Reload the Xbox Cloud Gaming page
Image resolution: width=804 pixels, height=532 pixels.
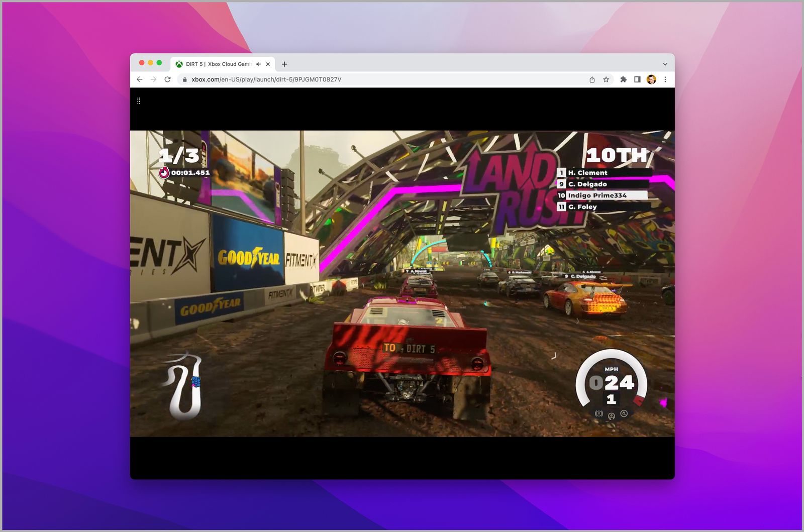(168, 79)
